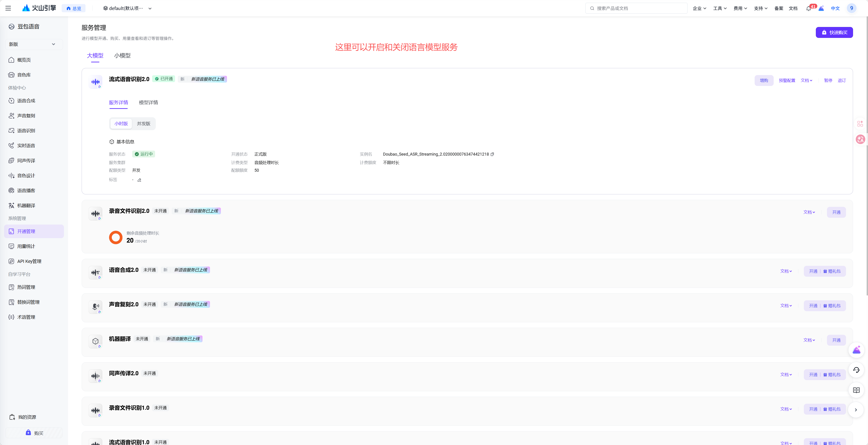Copy the instance name with copy icon

click(492, 154)
